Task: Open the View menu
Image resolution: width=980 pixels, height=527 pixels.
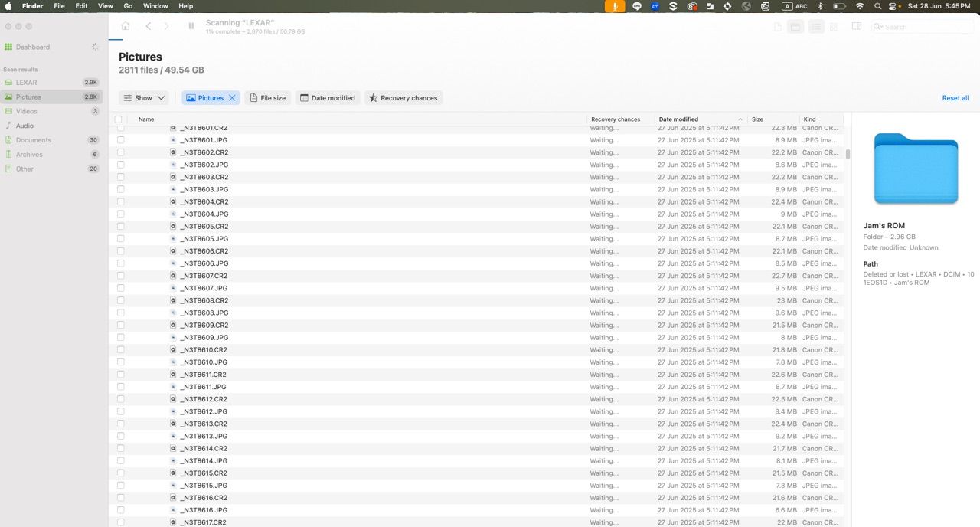Action: tap(106, 6)
